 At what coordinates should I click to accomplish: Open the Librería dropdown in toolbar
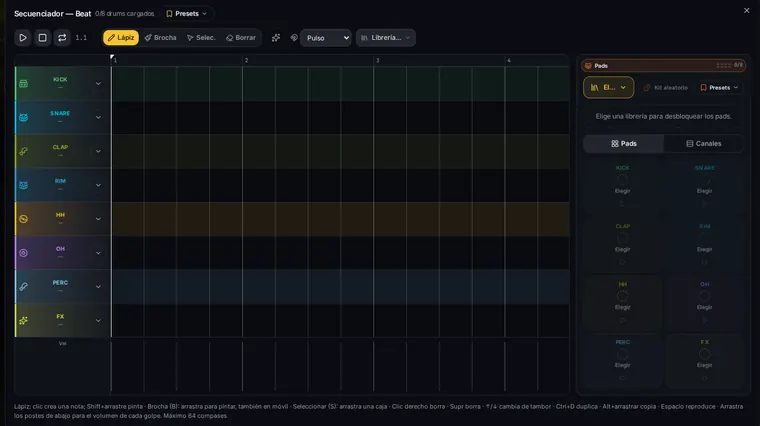(386, 38)
